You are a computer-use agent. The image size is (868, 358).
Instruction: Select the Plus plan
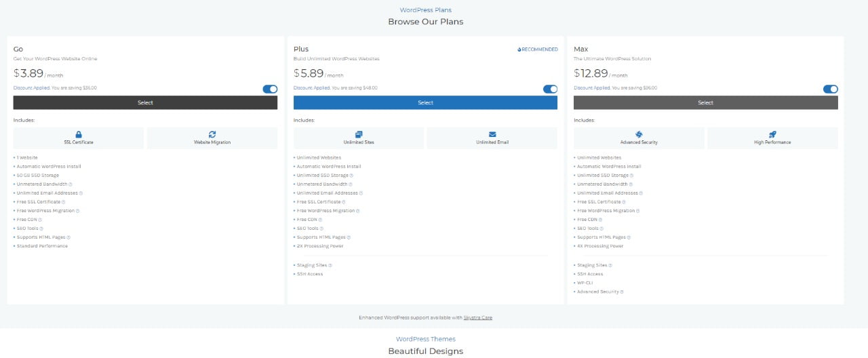click(425, 102)
